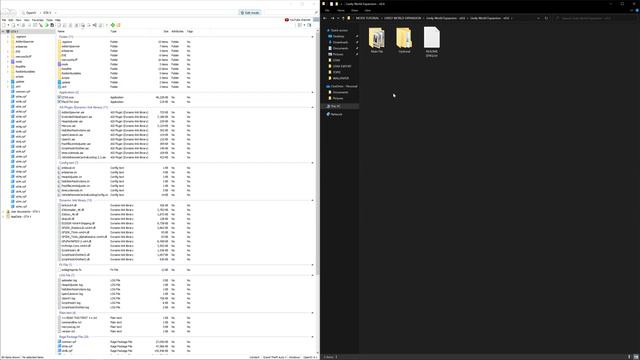Select PlayGTAV.exe in the file list

[70, 102]
